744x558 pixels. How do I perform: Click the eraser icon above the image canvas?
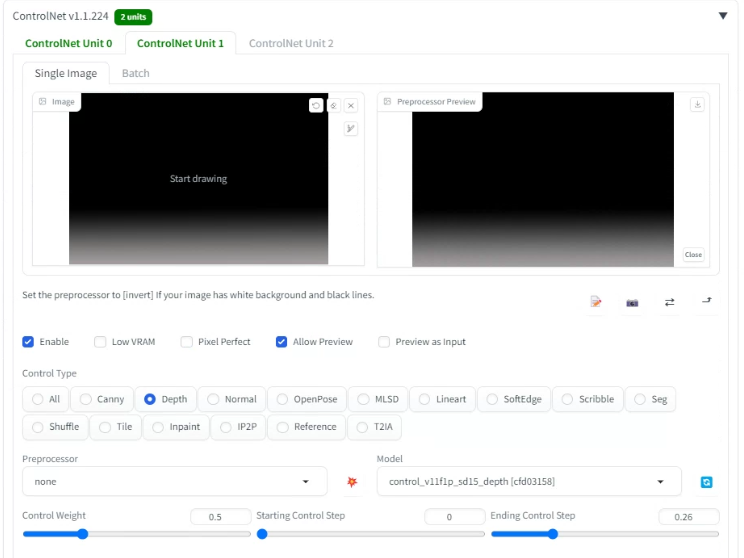coord(334,105)
